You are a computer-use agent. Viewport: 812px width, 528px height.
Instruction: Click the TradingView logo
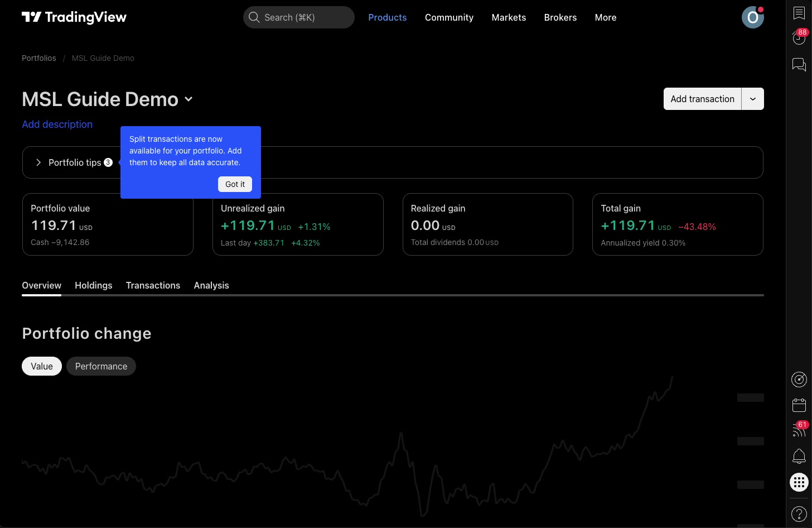pyautogui.click(x=74, y=17)
